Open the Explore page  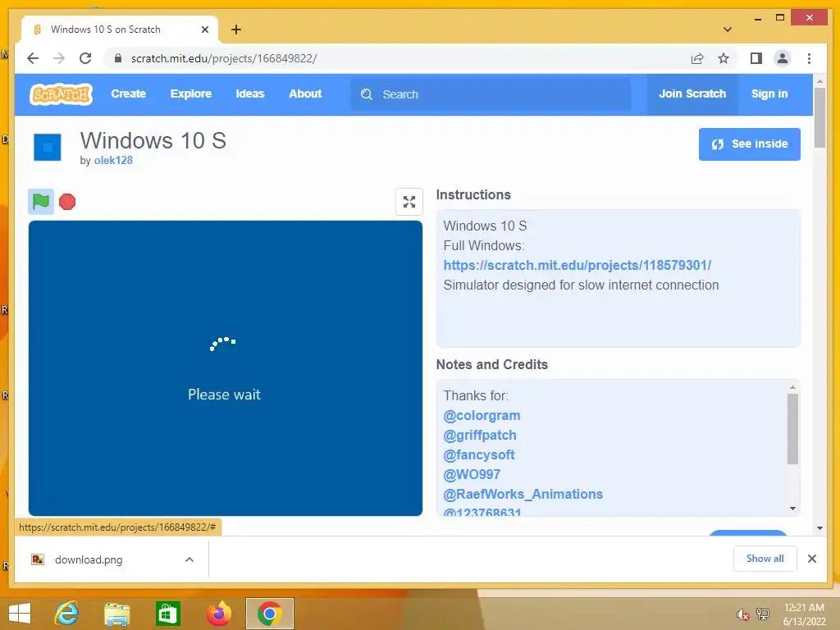[x=190, y=94]
